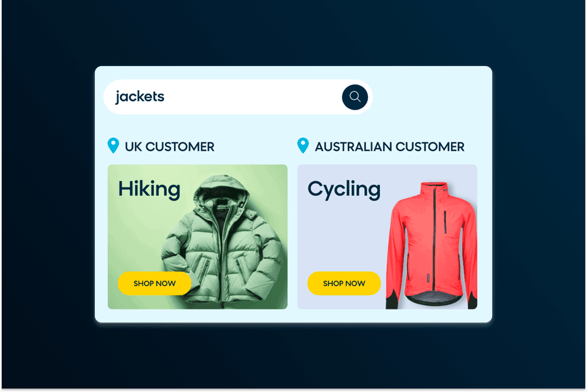
Task: Click the word jackets in search bar
Action: click(x=140, y=97)
